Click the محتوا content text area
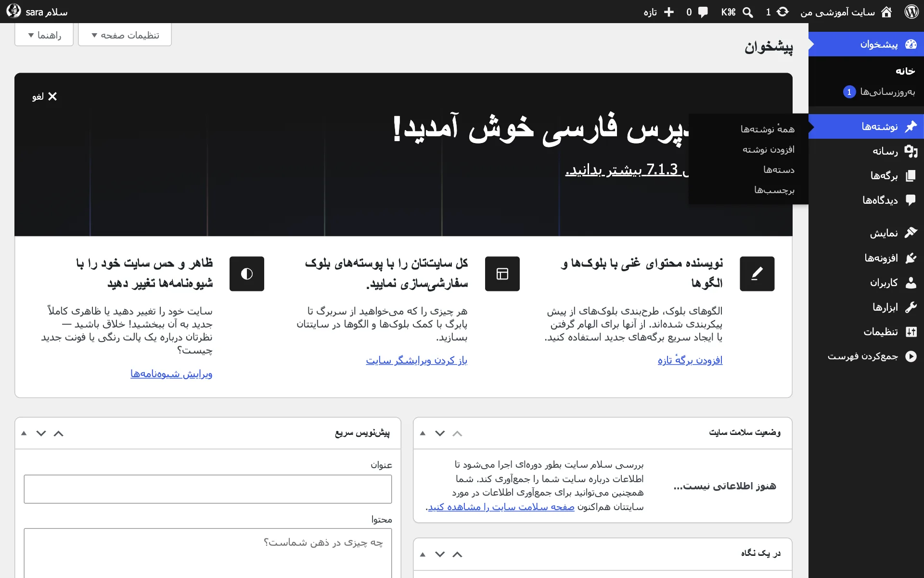 pyautogui.click(x=208, y=553)
